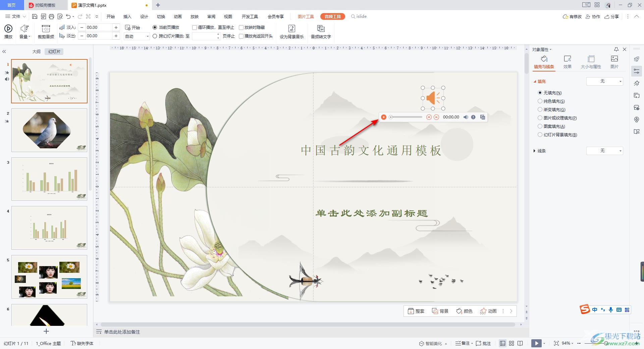Image resolution: width=644 pixels, height=349 pixels.
Task: Click the 协作 collaborate button
Action: tap(593, 16)
